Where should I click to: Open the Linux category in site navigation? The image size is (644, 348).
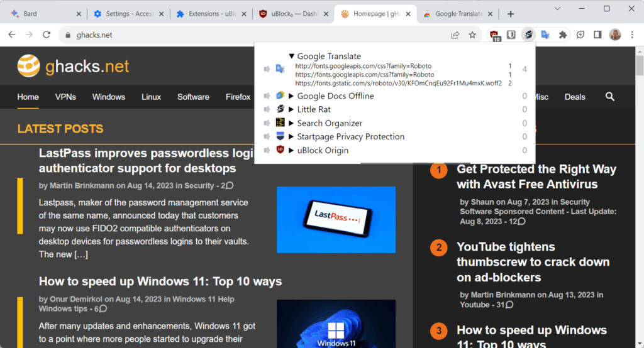151,97
